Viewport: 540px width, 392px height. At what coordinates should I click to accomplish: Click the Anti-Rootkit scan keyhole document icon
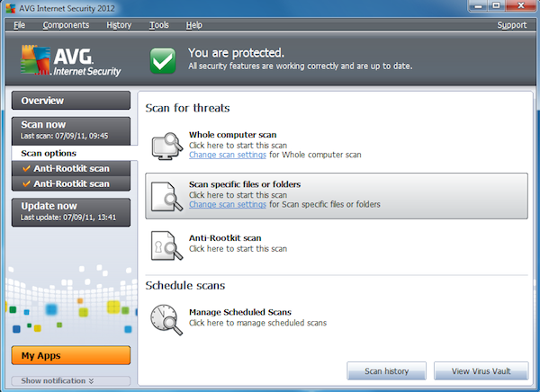coord(167,245)
